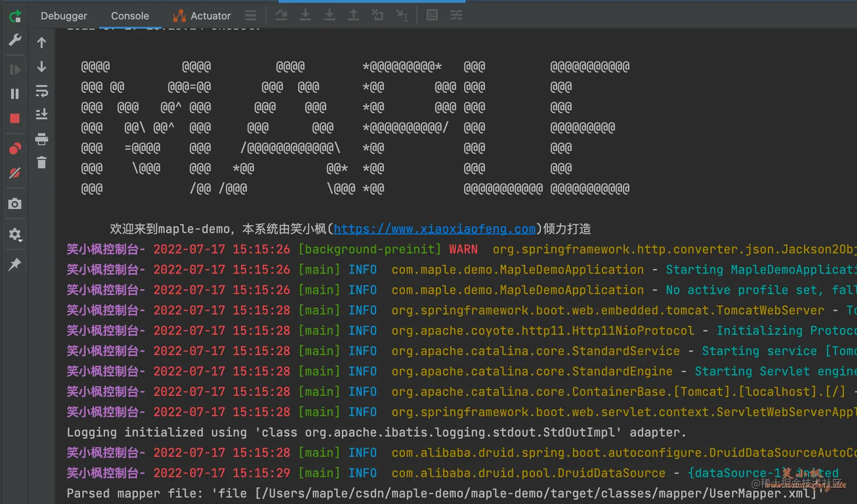Clear console with trash icon
This screenshot has width=857, height=504.
click(41, 163)
